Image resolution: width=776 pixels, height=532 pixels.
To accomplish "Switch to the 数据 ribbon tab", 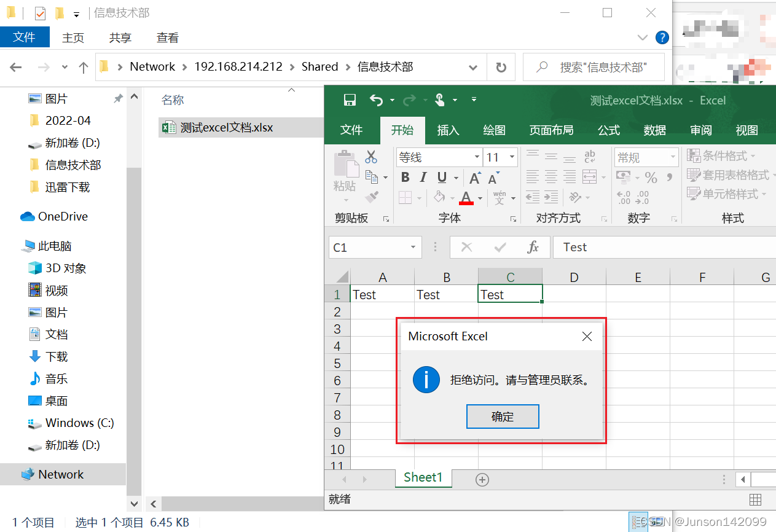I will (655, 130).
